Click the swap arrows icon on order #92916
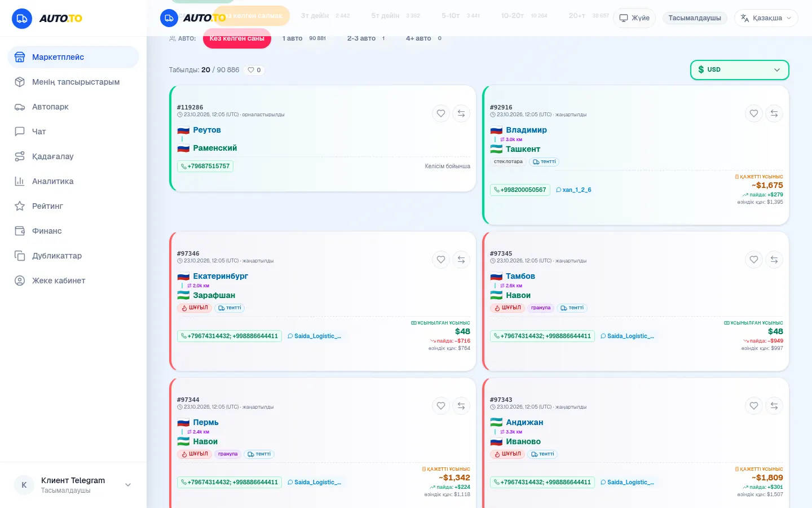 774,113
